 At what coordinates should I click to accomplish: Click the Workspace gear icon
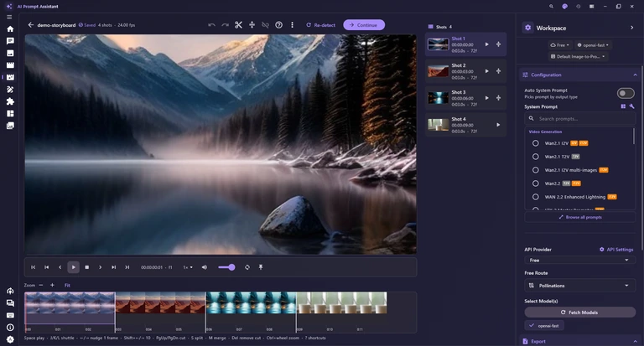[x=527, y=28]
